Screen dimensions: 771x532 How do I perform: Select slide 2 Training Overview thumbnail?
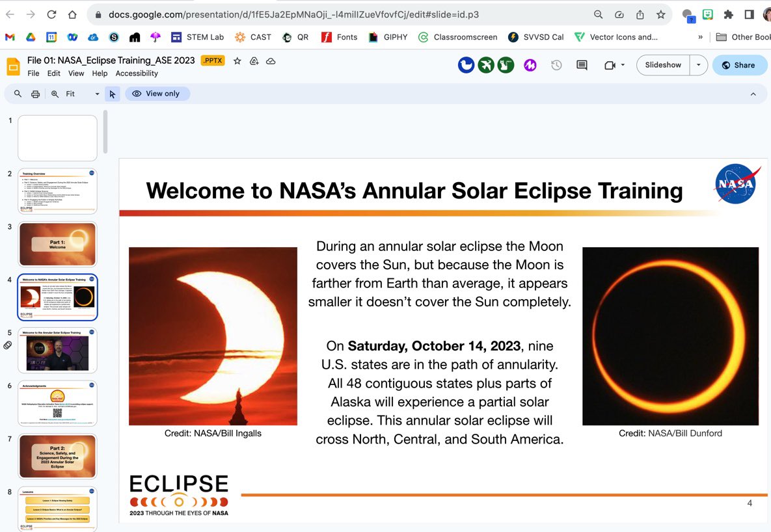(x=57, y=191)
